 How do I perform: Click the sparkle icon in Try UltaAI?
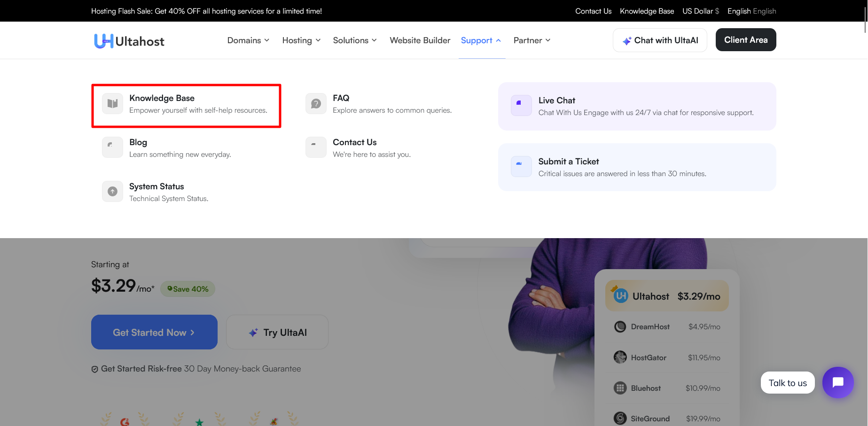[253, 333]
